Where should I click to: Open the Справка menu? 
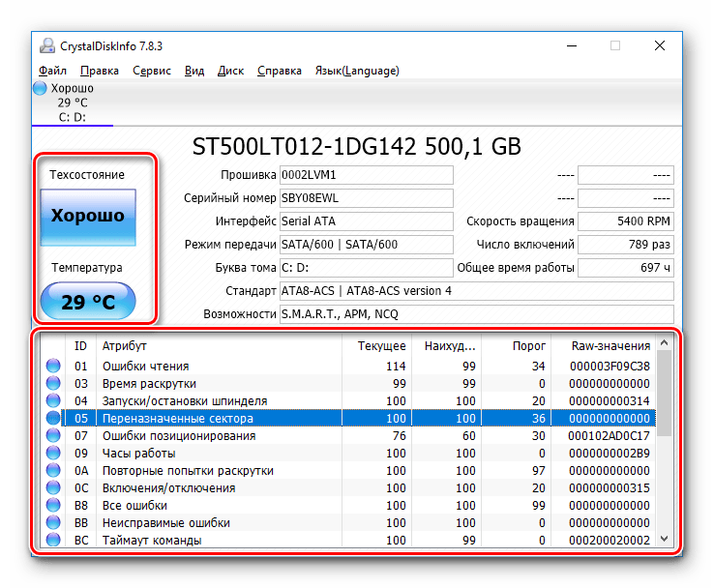(x=280, y=71)
